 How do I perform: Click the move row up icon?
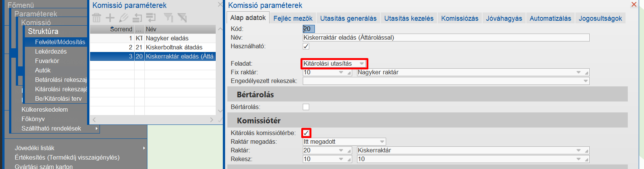tap(137, 18)
